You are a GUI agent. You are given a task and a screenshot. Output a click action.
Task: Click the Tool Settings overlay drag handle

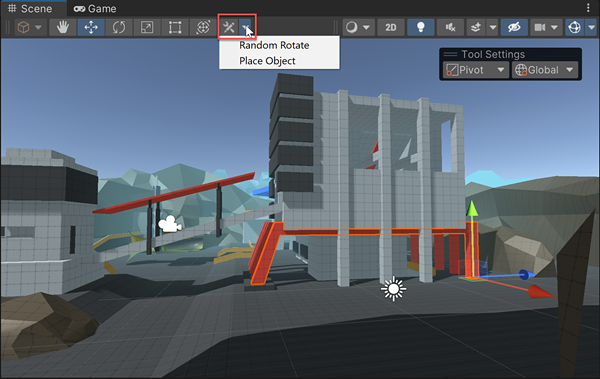click(x=450, y=54)
